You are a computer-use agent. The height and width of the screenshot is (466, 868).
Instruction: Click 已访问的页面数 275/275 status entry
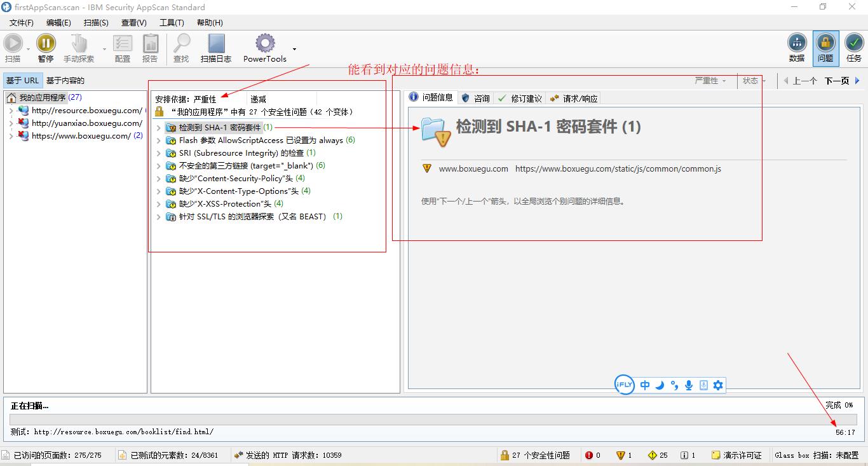pos(52,455)
